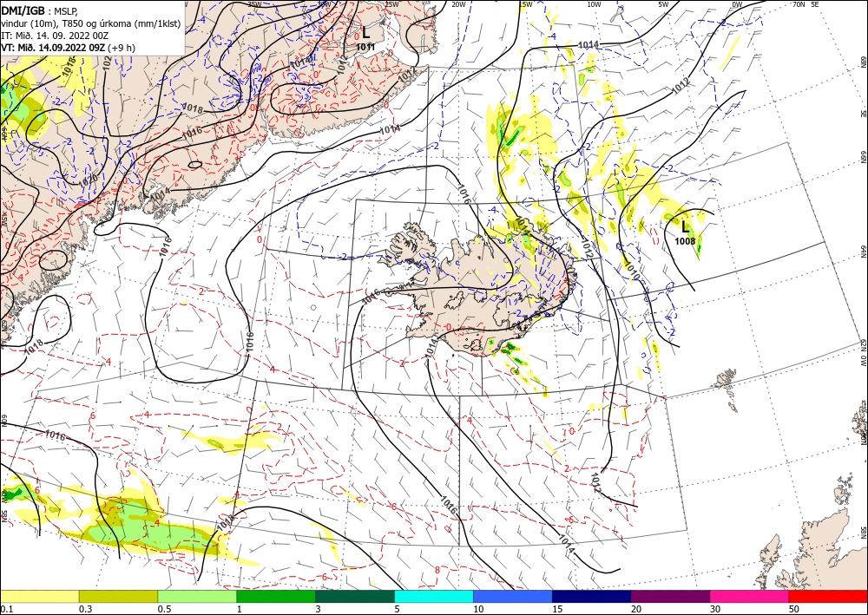Choose the navy 15–20 legend swatch
868x615 pixels.
592,596
